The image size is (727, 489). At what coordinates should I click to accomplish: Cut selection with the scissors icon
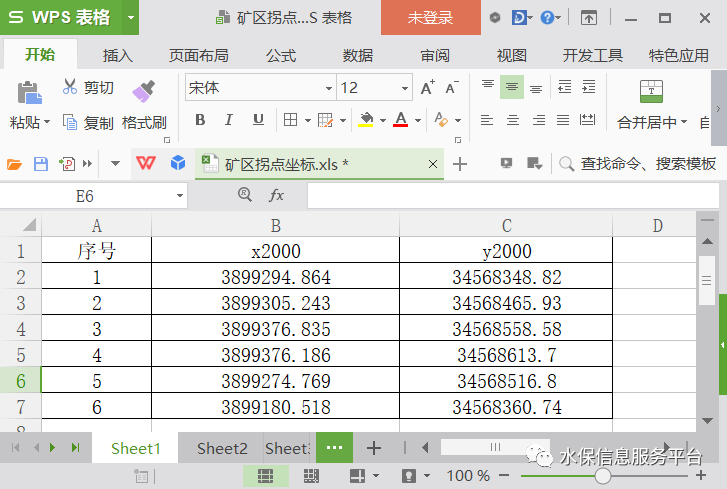click(70, 87)
